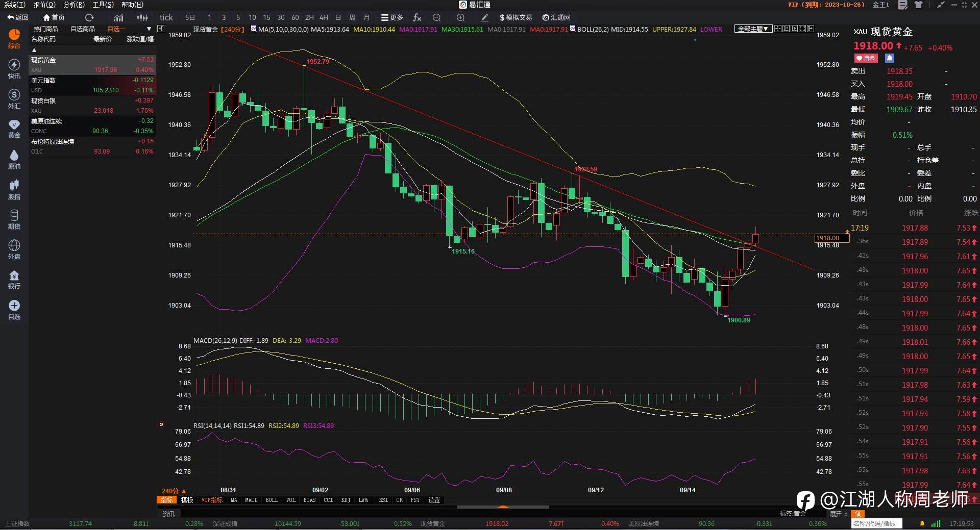This screenshot has width=980, height=530.
Task: Open the fx indicator formula tool
Action: click(417, 17)
